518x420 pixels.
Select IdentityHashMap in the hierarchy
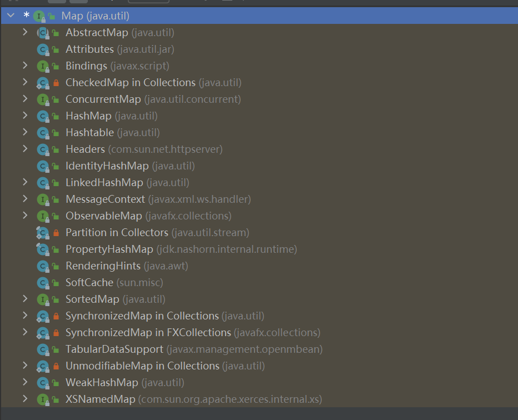pos(107,166)
